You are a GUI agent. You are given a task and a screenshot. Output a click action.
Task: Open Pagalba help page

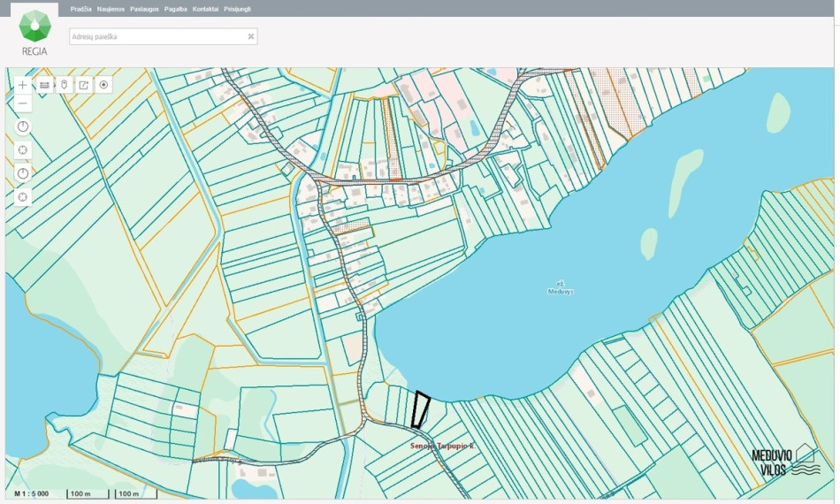point(176,9)
